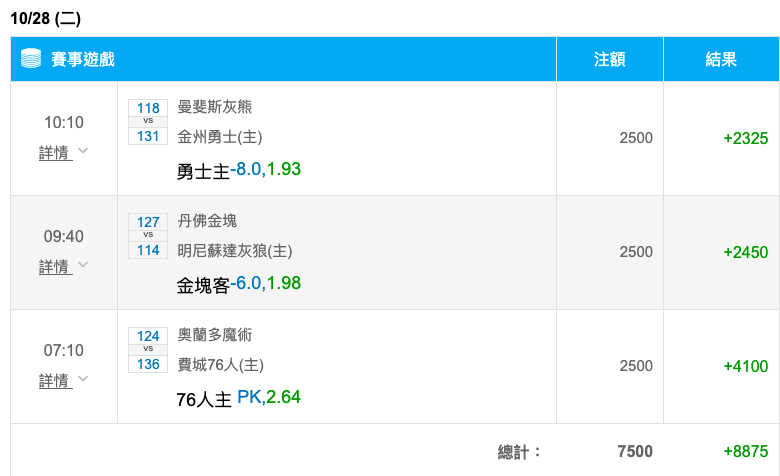Image resolution: width=780 pixels, height=476 pixels.
Task: Click the 勇士主 -8.0,1.93 bet line
Action: tap(238, 170)
